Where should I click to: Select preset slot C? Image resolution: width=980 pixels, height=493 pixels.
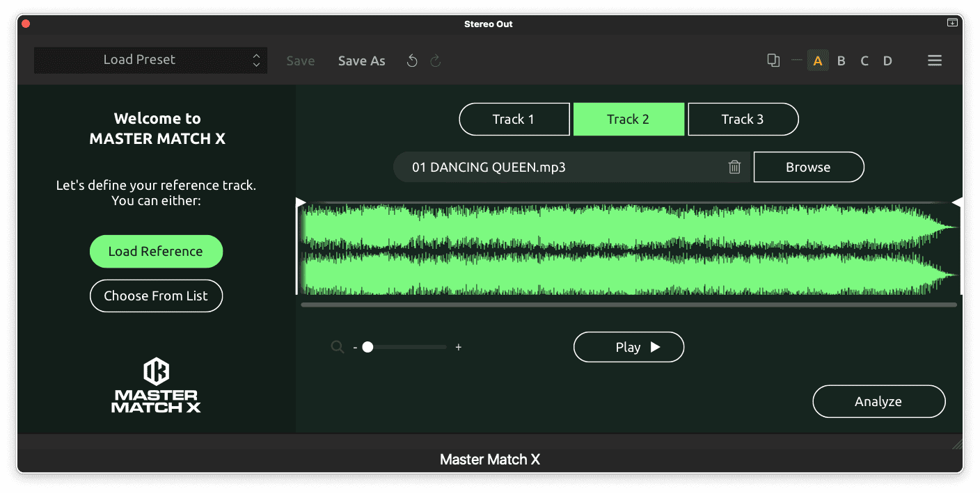[x=864, y=60]
